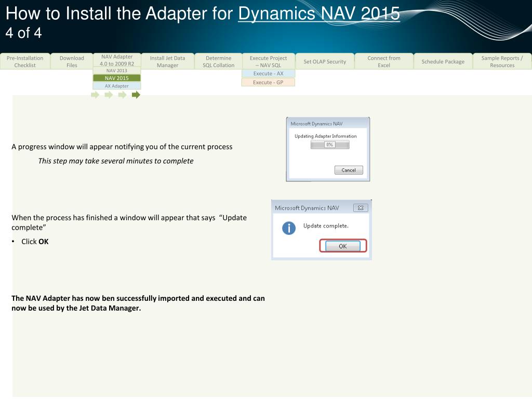Click the progress dialog Microsoft Dynamics NAV title
Viewport: 532px width, 399px height.
(x=316, y=124)
